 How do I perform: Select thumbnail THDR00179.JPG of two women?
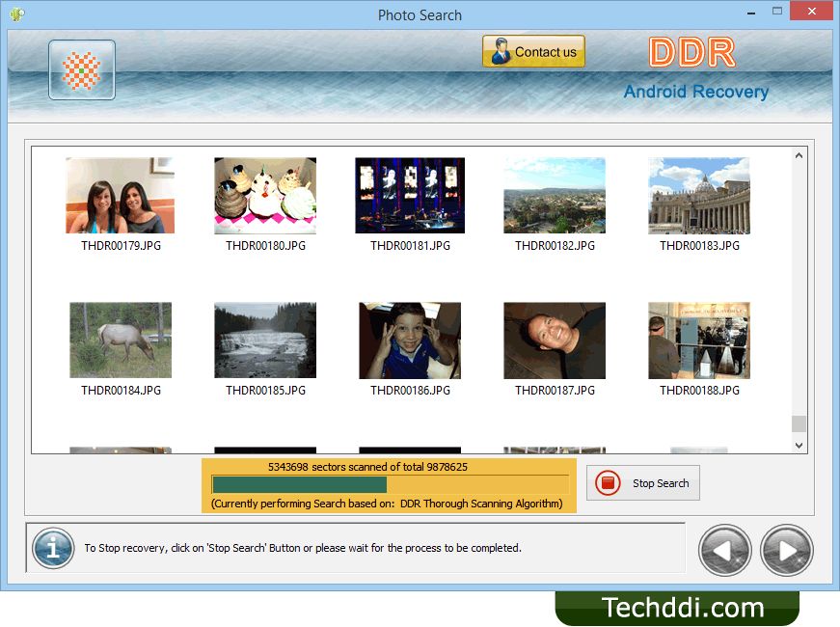click(x=121, y=196)
